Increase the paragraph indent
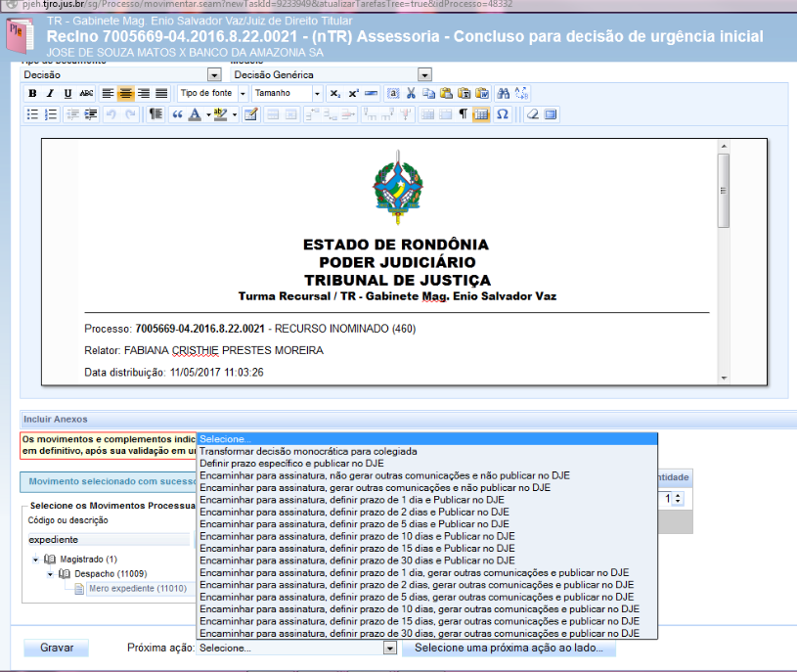 [x=91, y=114]
